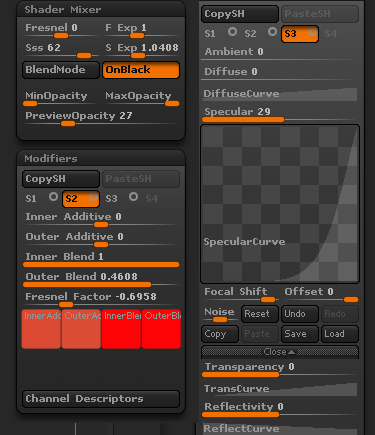Collapse the curve editor with Close bar
Image resolution: width=375 pixels, height=435 pixels.
(280, 352)
